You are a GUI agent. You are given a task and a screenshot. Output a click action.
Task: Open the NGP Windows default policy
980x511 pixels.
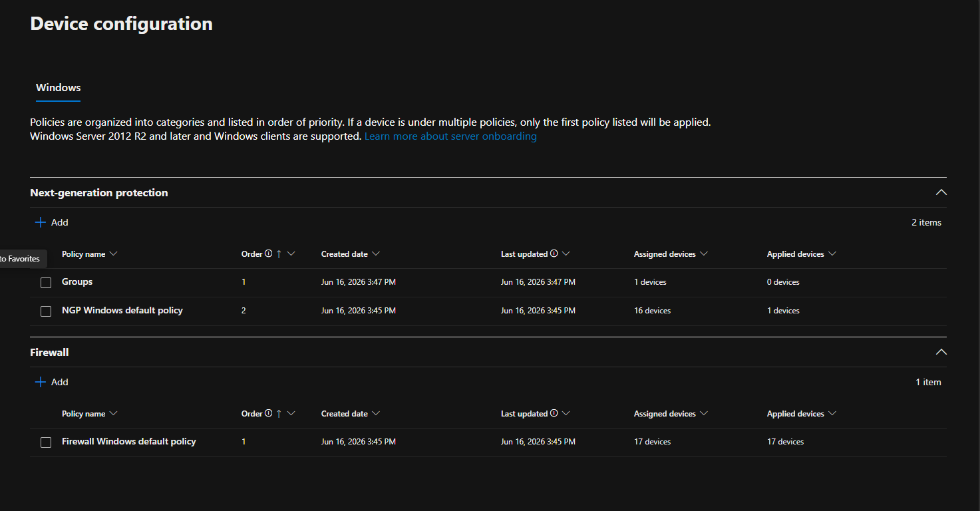(x=122, y=311)
